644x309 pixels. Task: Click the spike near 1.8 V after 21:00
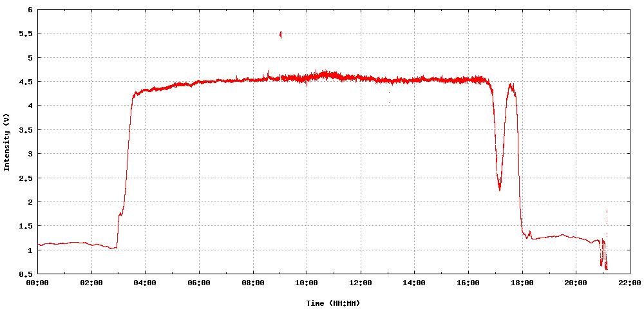607,211
